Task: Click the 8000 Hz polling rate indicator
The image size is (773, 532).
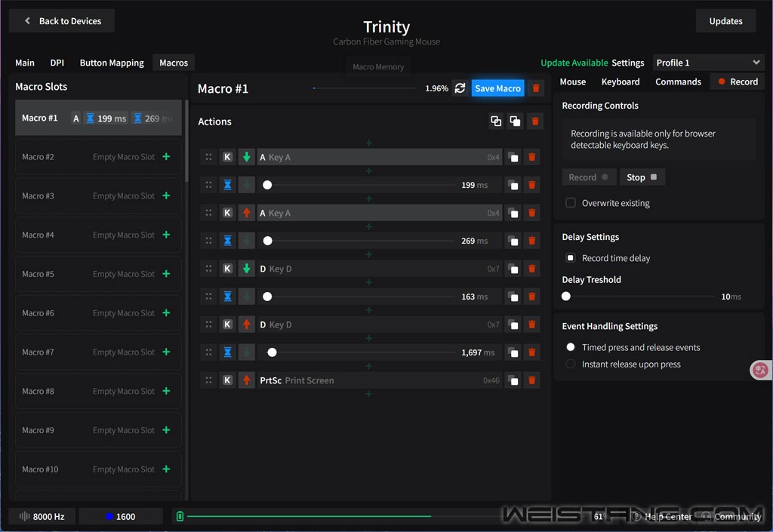Action: [42, 516]
